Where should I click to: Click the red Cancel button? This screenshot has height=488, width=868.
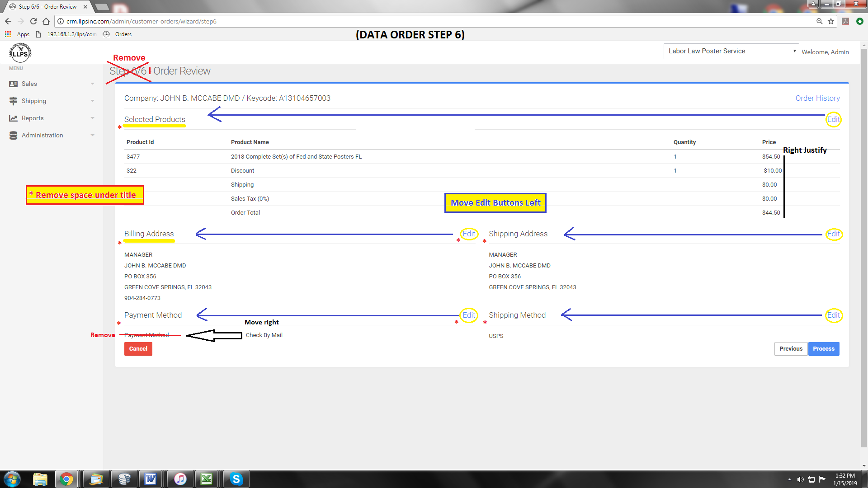pyautogui.click(x=138, y=349)
